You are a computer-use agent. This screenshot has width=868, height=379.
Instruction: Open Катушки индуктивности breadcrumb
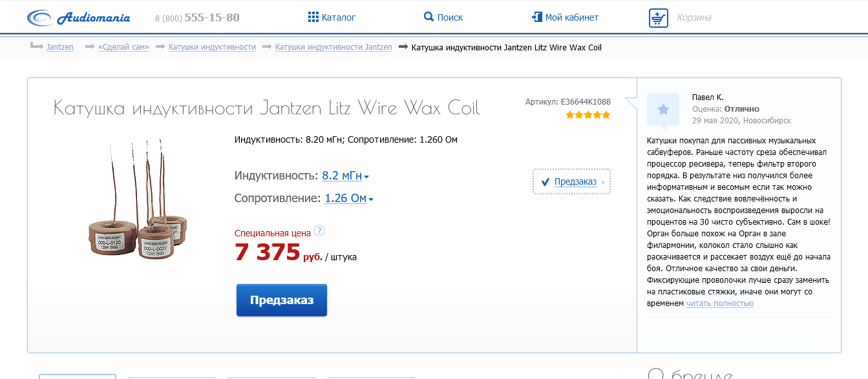pyautogui.click(x=212, y=47)
